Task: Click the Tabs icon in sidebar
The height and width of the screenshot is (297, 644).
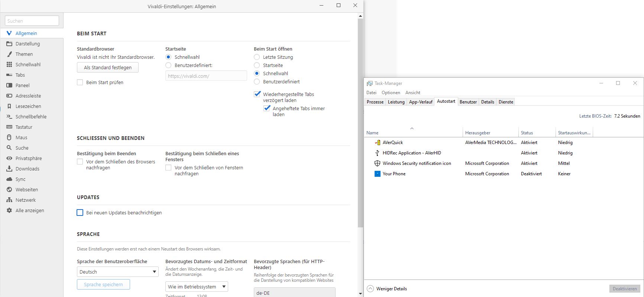Action: (x=9, y=75)
